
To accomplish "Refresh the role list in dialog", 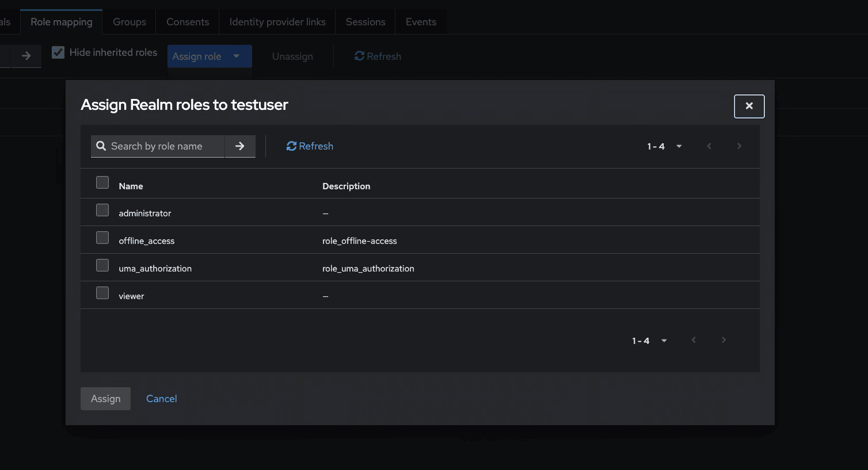I will coord(310,146).
